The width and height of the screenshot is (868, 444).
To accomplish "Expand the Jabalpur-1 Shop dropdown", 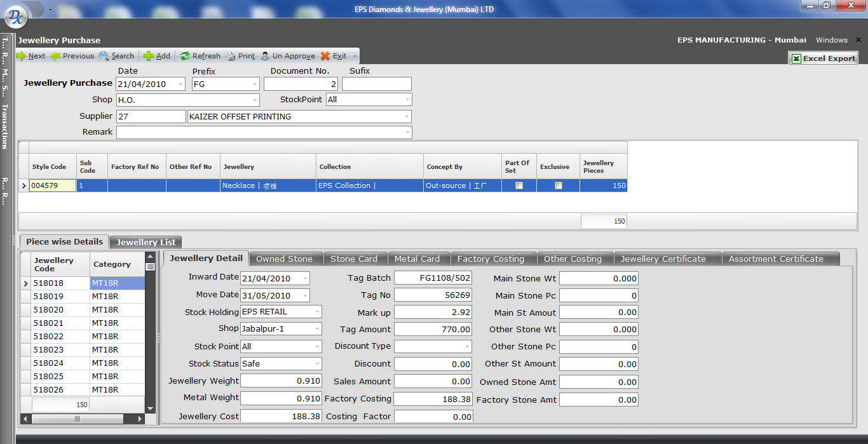I will coord(317,329).
